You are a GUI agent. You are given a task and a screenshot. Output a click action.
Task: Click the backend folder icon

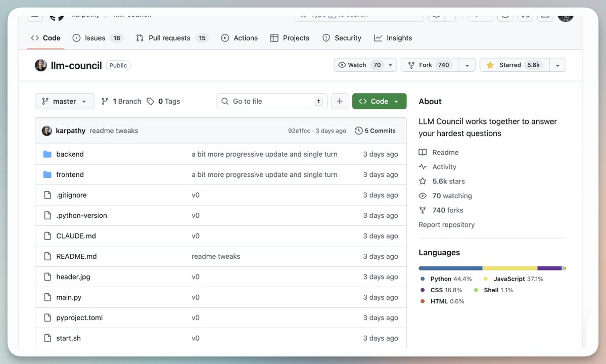pos(48,154)
